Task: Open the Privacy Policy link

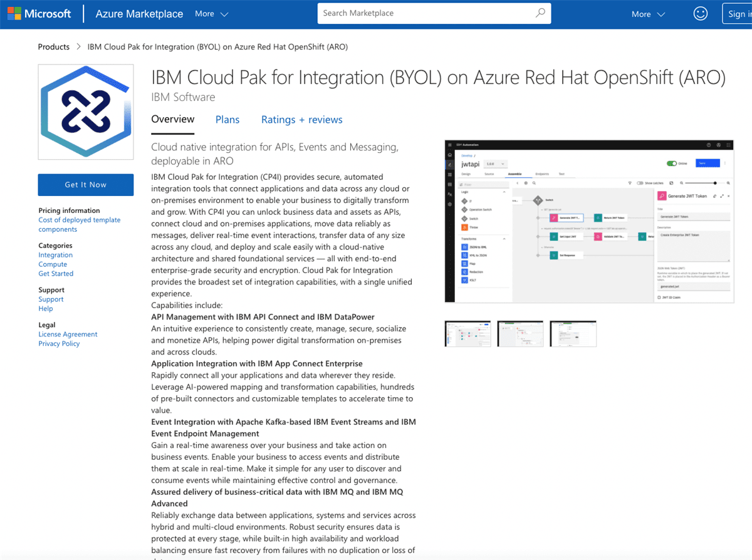Action: pyautogui.click(x=59, y=343)
